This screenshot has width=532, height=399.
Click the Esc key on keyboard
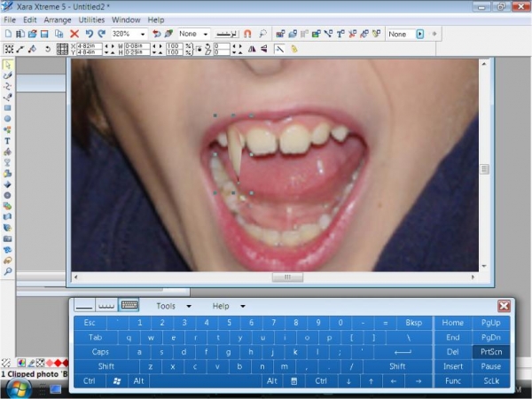point(90,323)
